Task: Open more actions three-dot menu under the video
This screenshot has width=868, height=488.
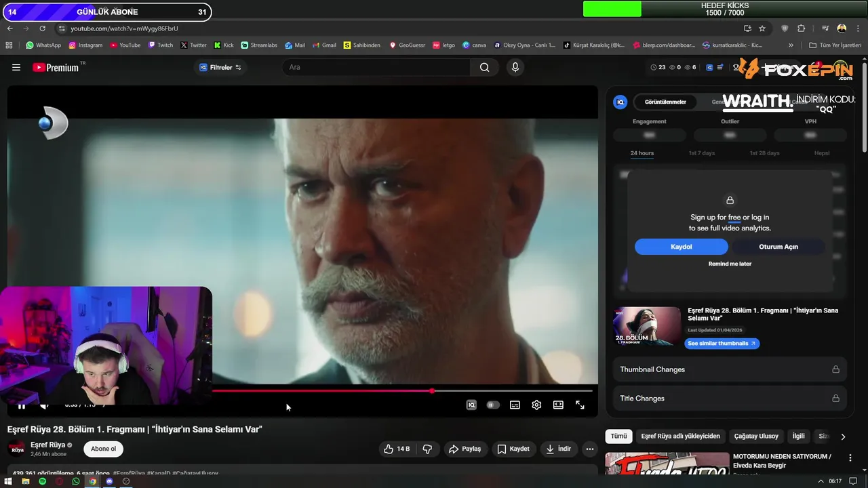Action: [590, 449]
